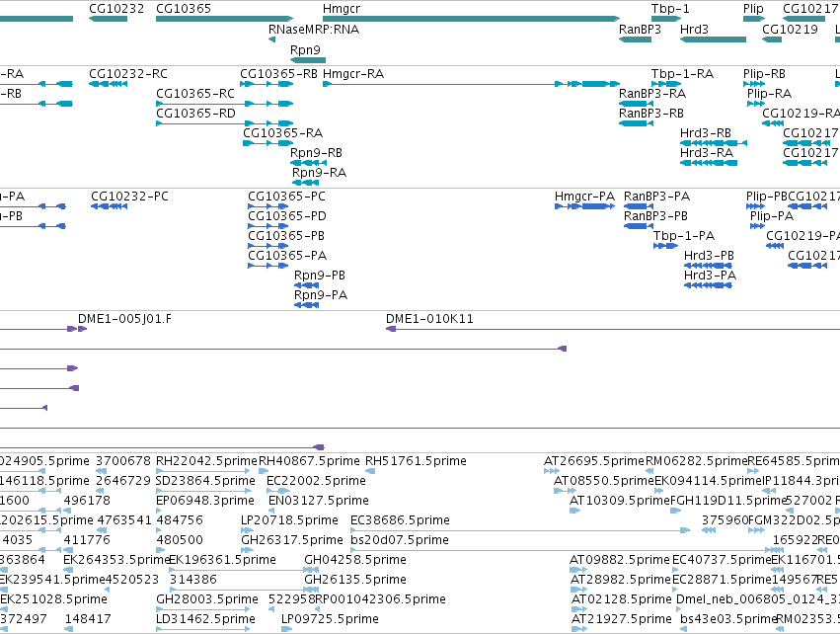Viewport: 840px width, 634px height.
Task: Open protein CG10365-PB
Action: click(285, 236)
